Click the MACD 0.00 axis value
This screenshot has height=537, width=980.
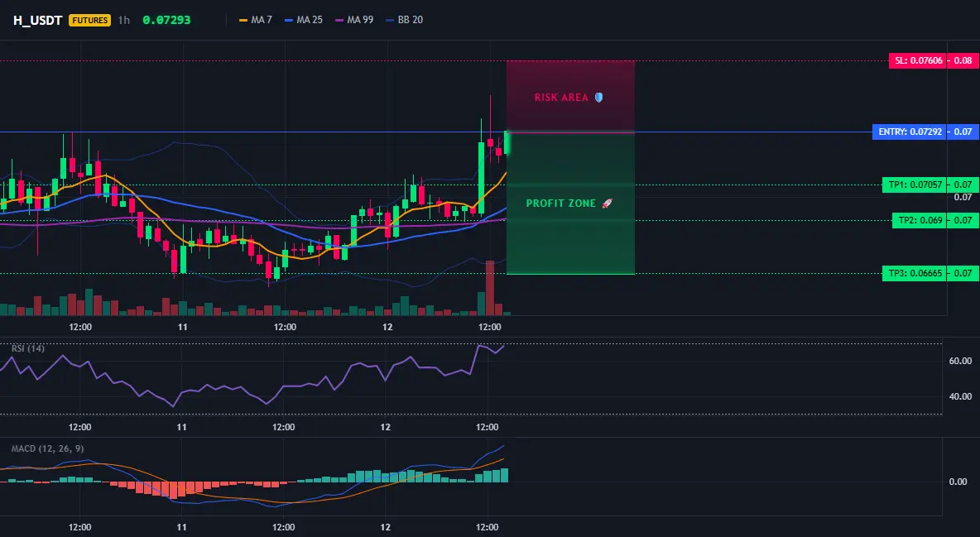coord(958,482)
